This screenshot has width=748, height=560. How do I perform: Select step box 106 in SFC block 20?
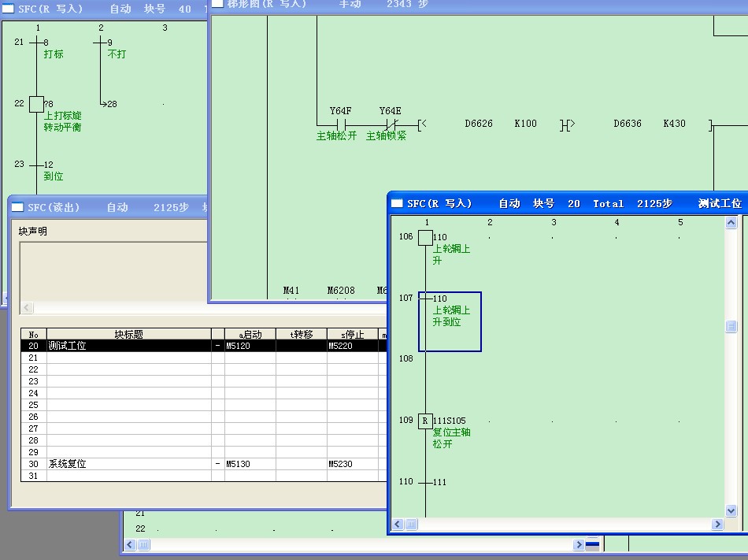click(x=425, y=237)
